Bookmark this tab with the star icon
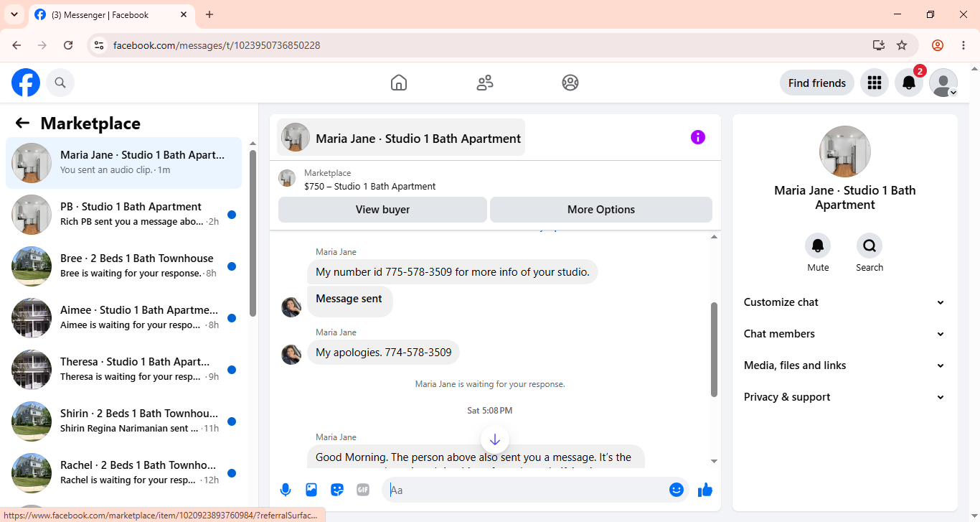 902,45
